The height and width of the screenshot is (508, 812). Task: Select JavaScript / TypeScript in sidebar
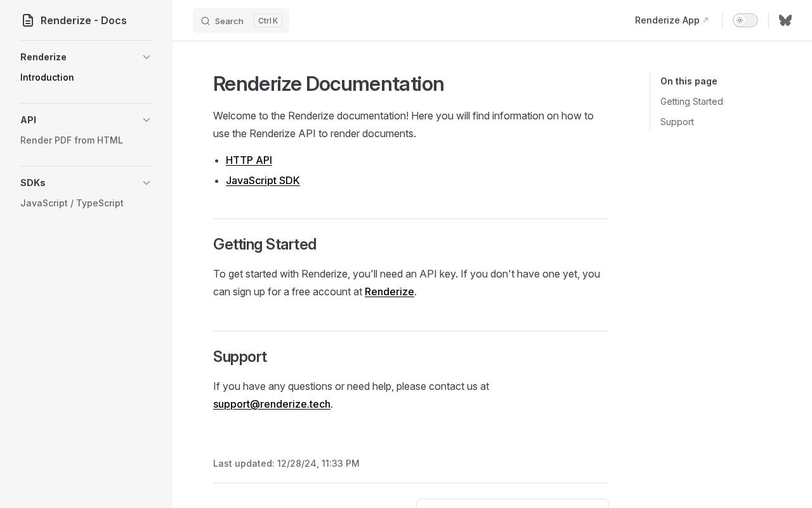(x=72, y=203)
